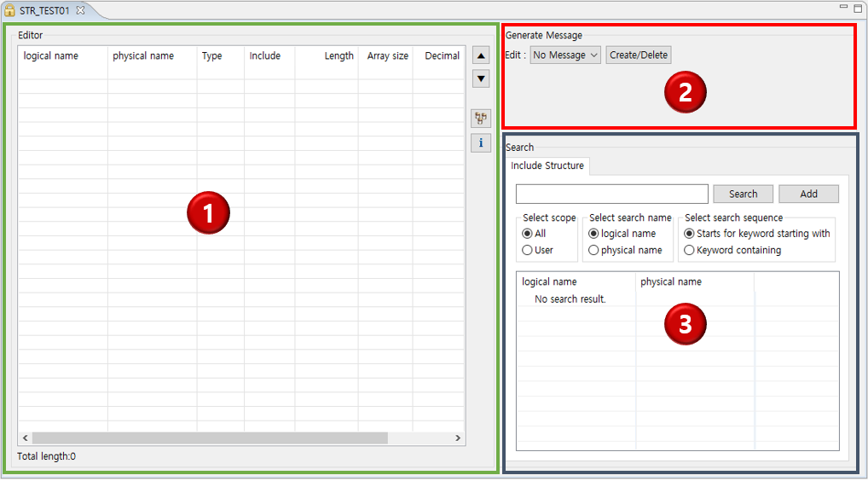Close the STR_TEST01 editor tab
Viewport: 868px width, 481px height.
click(81, 10)
